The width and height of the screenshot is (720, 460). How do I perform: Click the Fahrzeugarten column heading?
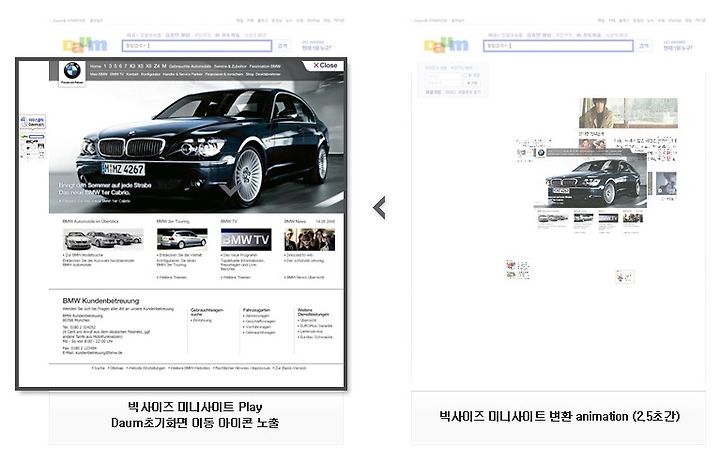click(256, 310)
